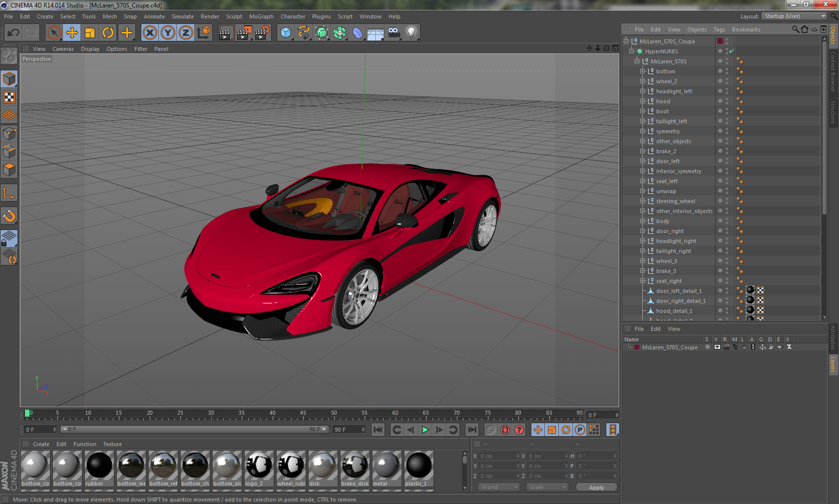The width and height of the screenshot is (839, 504).
Task: Select the Live Selection tool
Action: [53, 33]
